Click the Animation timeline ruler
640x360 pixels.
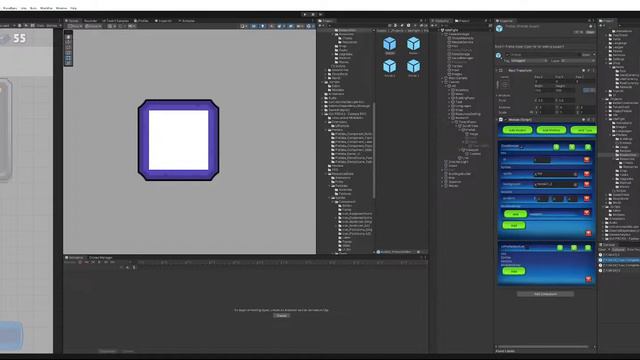pos(282,262)
